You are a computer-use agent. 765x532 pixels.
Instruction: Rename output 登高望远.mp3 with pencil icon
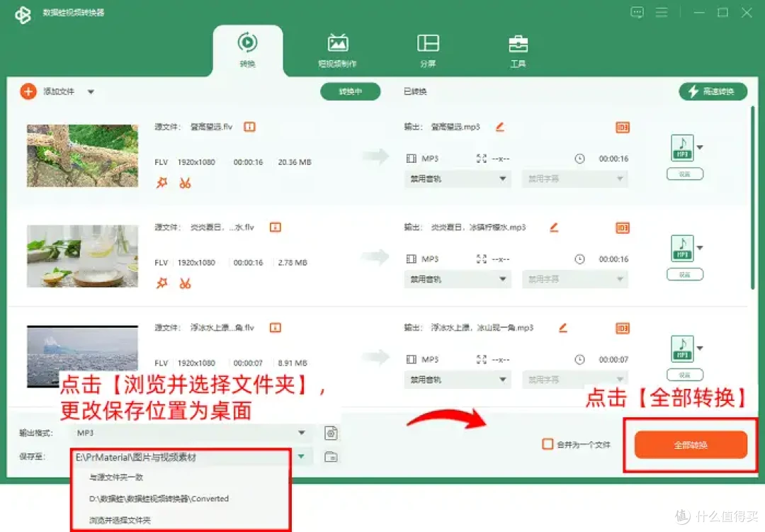(499, 127)
